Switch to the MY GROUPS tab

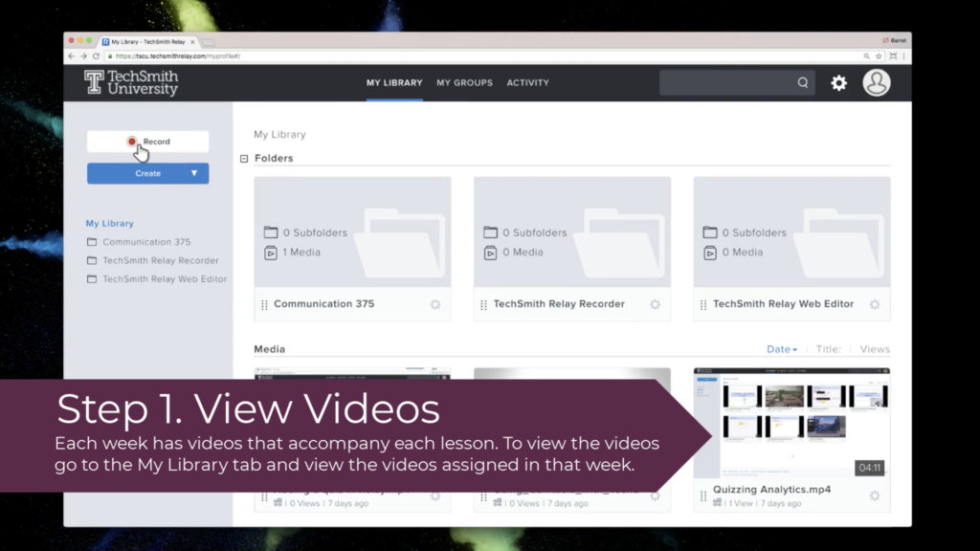tap(464, 82)
